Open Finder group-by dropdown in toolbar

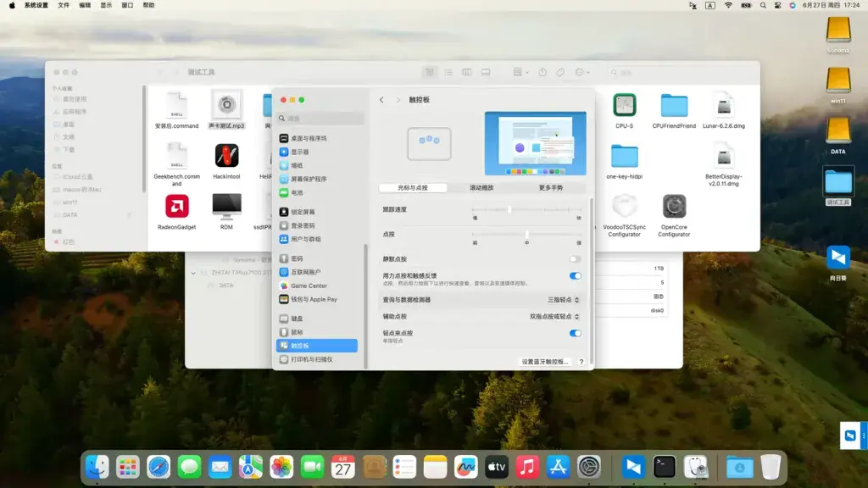520,73
